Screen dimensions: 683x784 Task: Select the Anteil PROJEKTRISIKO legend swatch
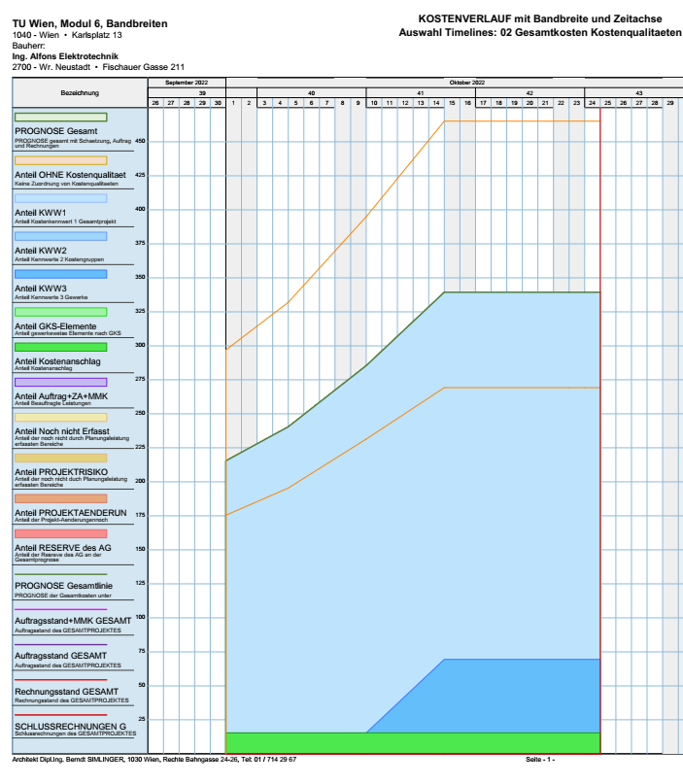click(60, 458)
